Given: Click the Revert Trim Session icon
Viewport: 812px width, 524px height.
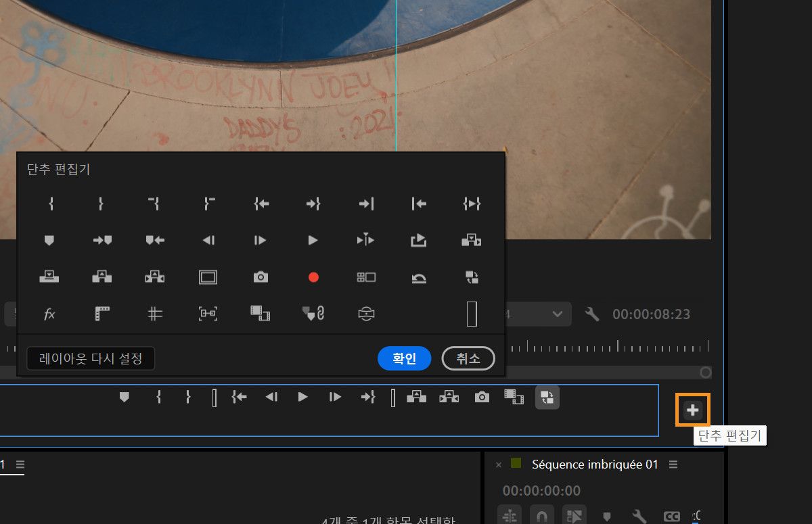Looking at the screenshot, I should point(419,277).
